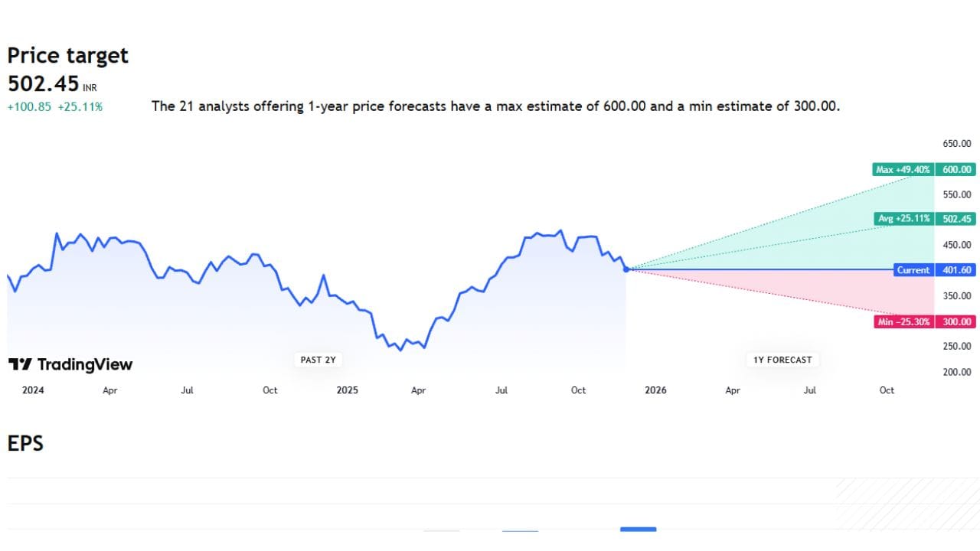Screen dimensions: 980x551
Task: Click the 2026 time axis label
Action: coord(655,390)
